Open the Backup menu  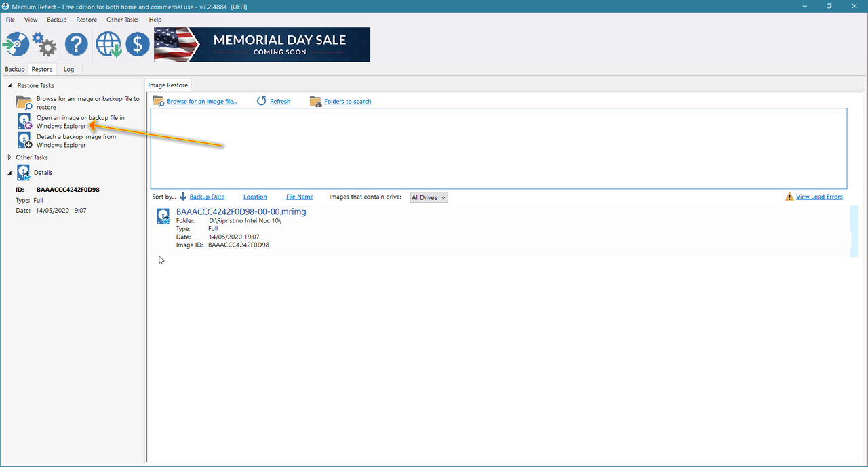(x=57, y=20)
